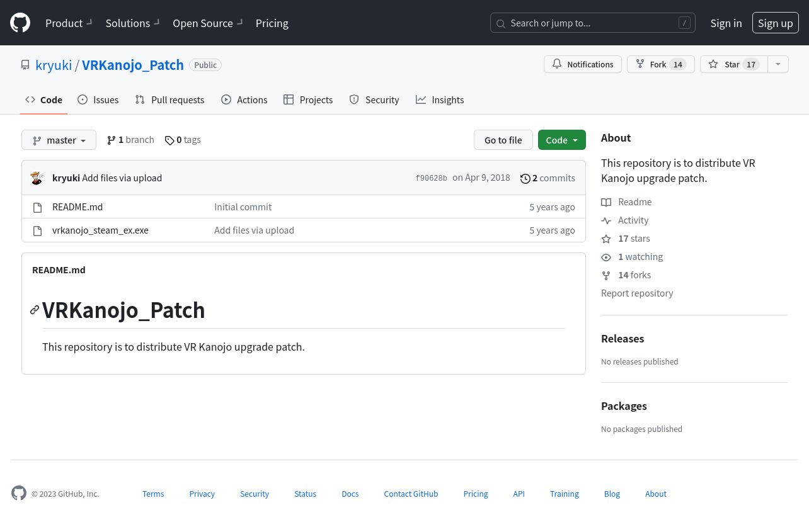Click the commits history clock icon
The image size is (809, 532).
[525, 179]
